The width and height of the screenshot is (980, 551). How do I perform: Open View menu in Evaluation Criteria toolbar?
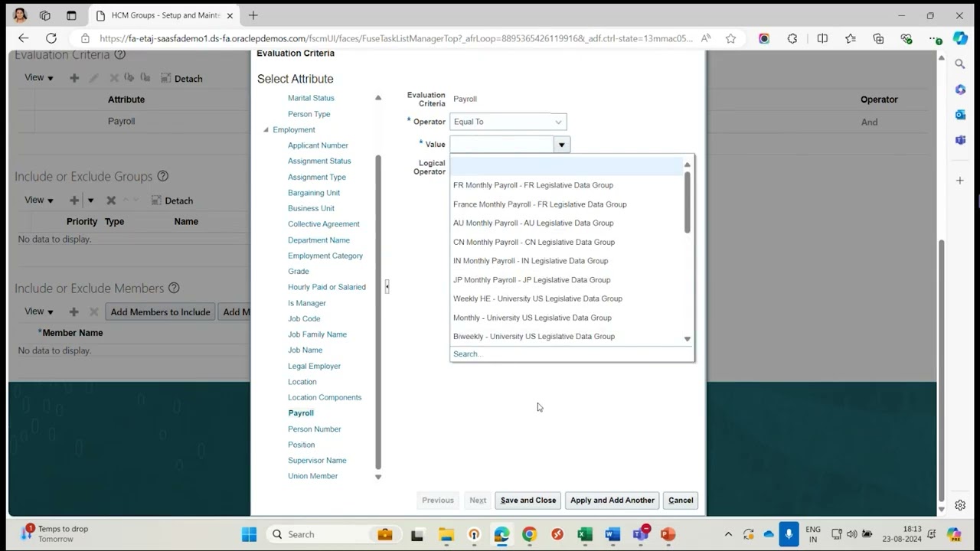[x=39, y=78]
